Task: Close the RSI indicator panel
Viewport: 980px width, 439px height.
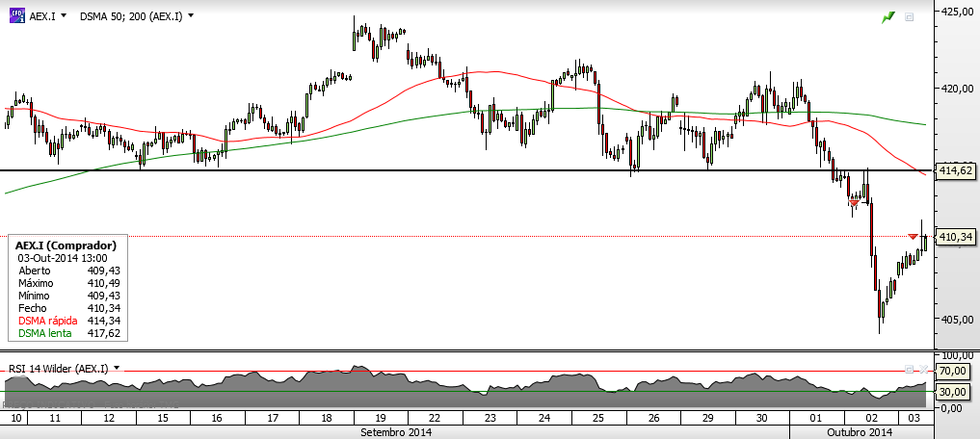Action: [x=923, y=369]
